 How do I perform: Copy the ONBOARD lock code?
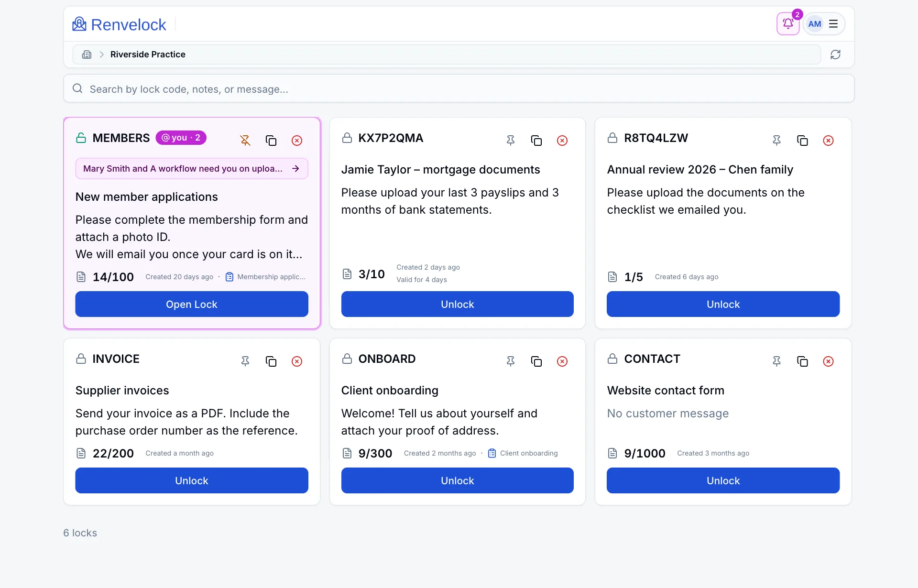point(536,361)
